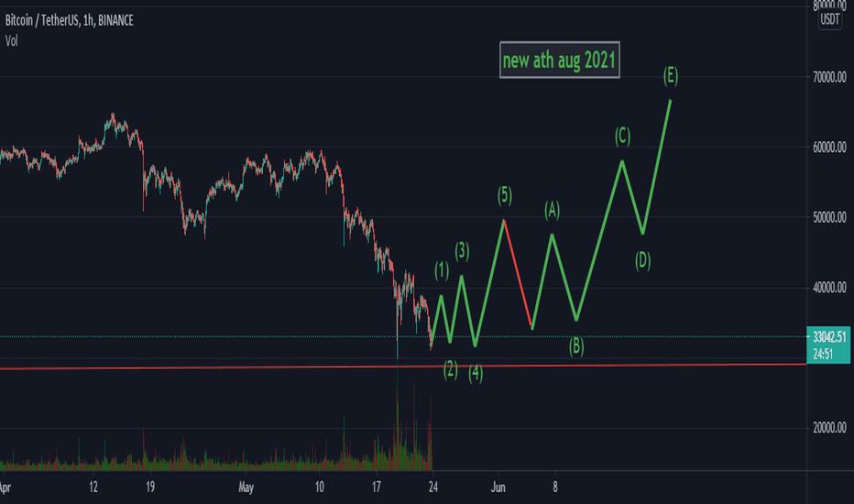Select the (3) wave label
This screenshot has height=504, width=854.
[462, 251]
